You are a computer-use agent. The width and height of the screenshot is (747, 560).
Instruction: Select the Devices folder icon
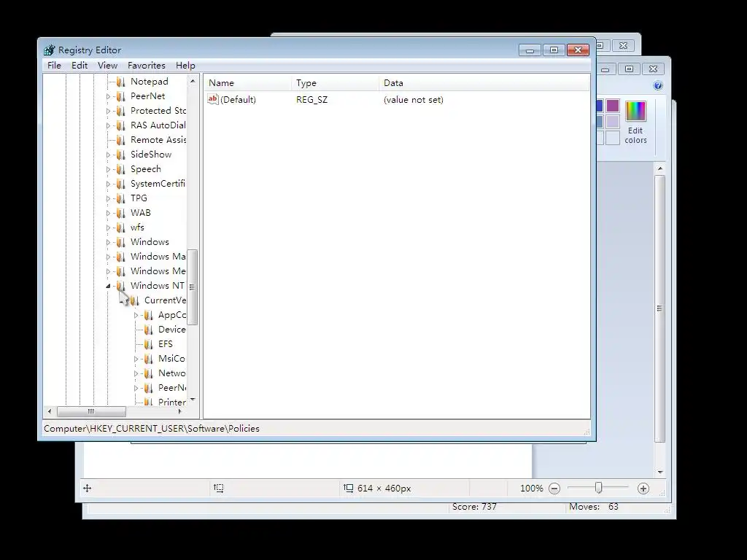tap(149, 330)
